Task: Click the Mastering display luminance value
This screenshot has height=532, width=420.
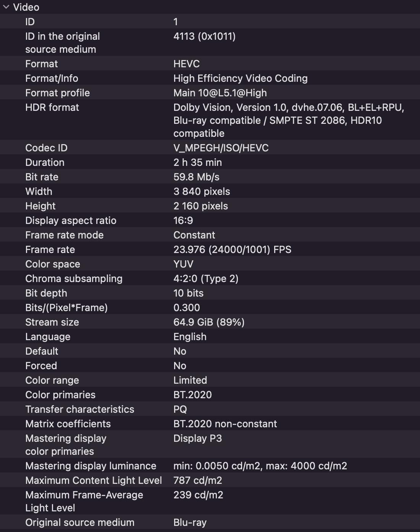Action: click(260, 466)
